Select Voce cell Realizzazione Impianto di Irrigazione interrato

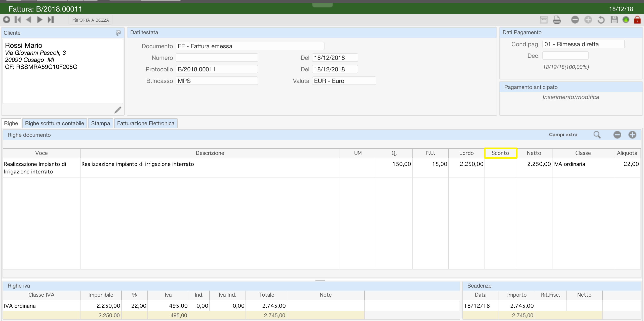click(x=42, y=168)
